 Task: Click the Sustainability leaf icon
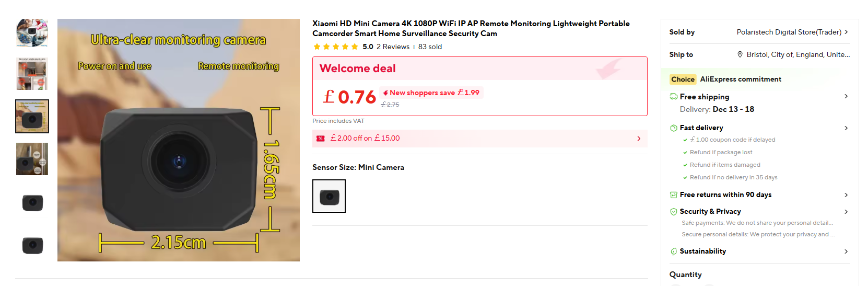(x=674, y=251)
